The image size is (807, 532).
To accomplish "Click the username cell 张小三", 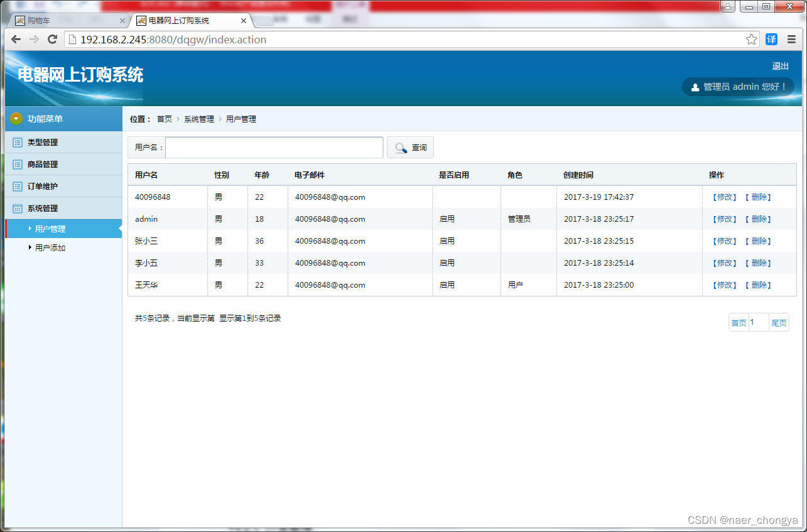I will click(146, 241).
